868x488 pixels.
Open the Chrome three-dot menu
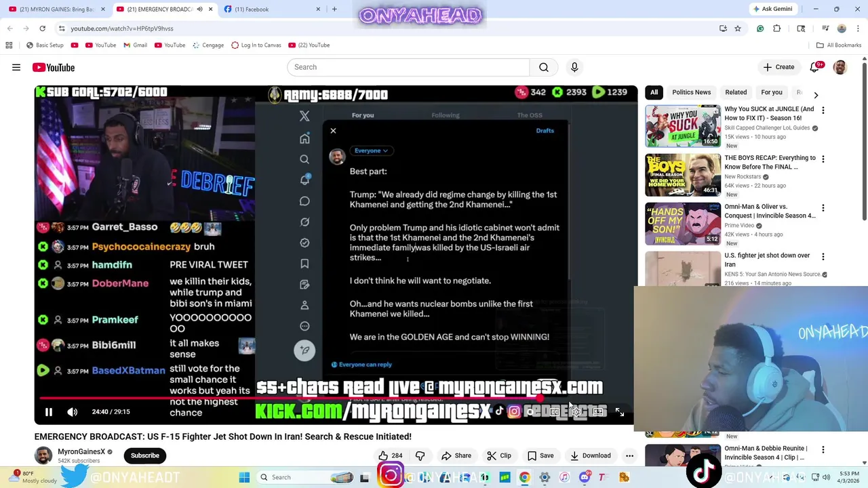(857, 28)
